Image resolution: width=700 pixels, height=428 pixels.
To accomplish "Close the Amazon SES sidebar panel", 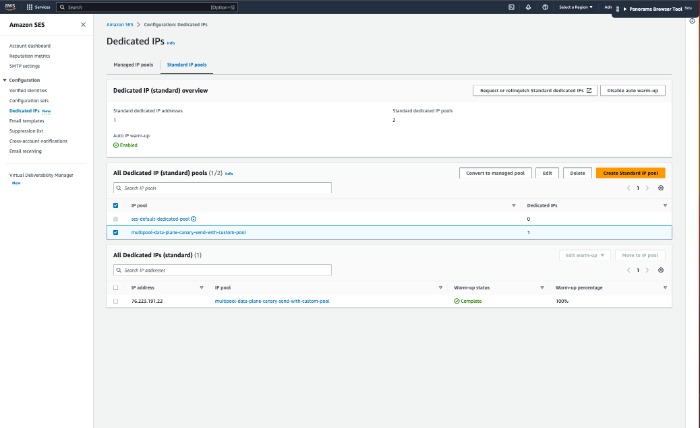I will (x=83, y=25).
